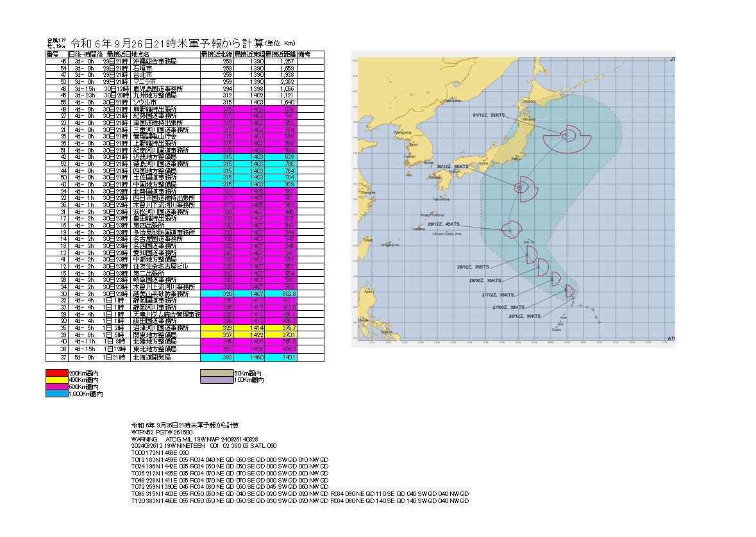
Task: Click the yellow 376.7 distance cell
Action: click(x=281, y=327)
